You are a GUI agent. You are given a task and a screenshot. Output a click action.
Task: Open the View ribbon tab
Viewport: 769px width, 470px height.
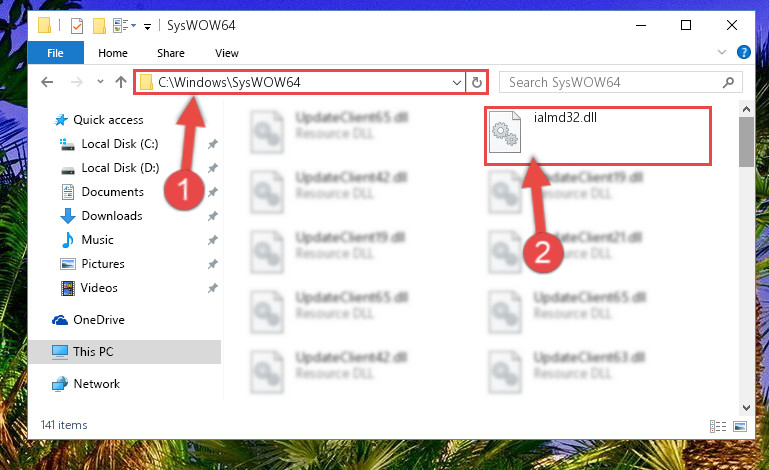click(227, 53)
